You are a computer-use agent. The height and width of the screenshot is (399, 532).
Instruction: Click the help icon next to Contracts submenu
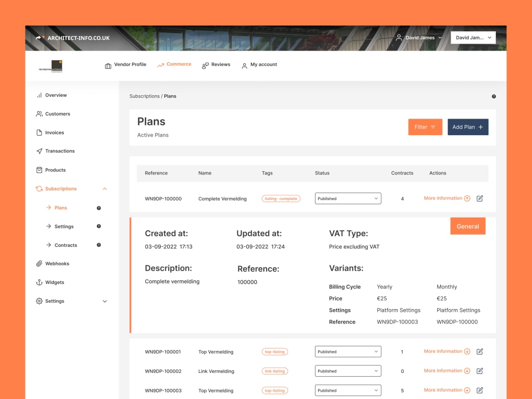[99, 245]
